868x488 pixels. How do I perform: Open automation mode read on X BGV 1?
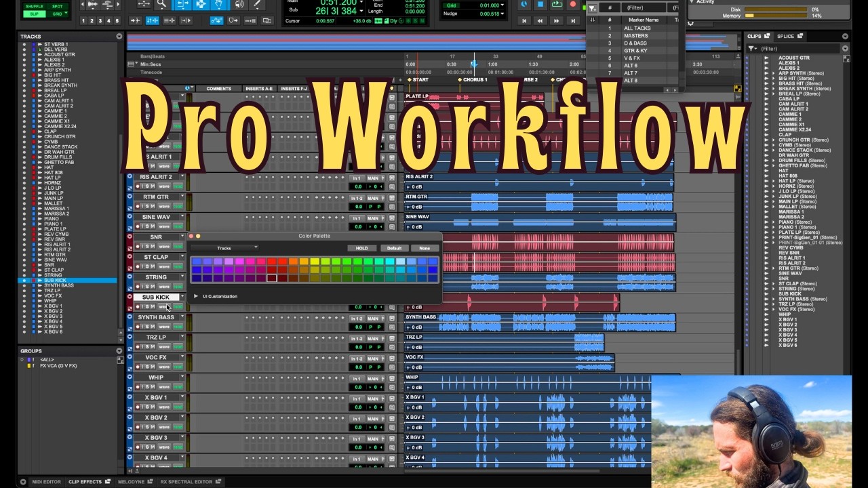[x=178, y=407]
